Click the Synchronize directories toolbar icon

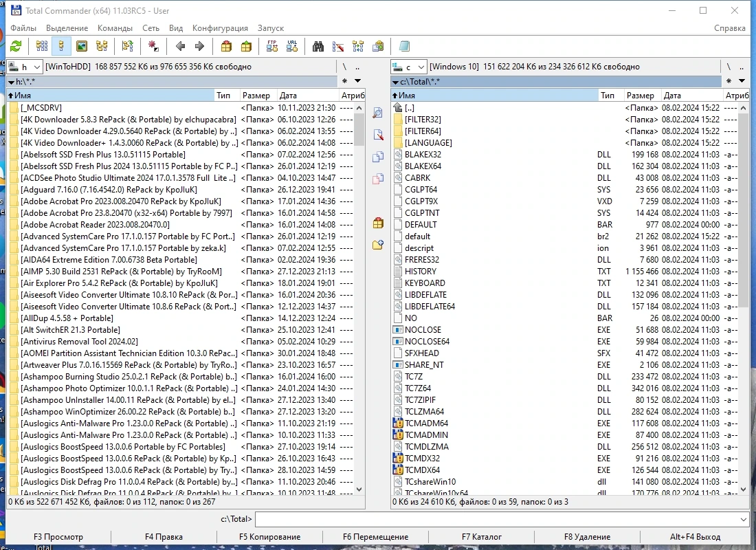pyautogui.click(x=358, y=46)
